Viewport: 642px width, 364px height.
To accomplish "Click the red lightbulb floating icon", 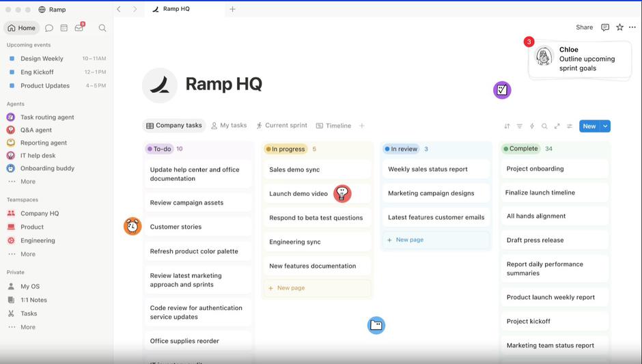I will click(x=342, y=193).
